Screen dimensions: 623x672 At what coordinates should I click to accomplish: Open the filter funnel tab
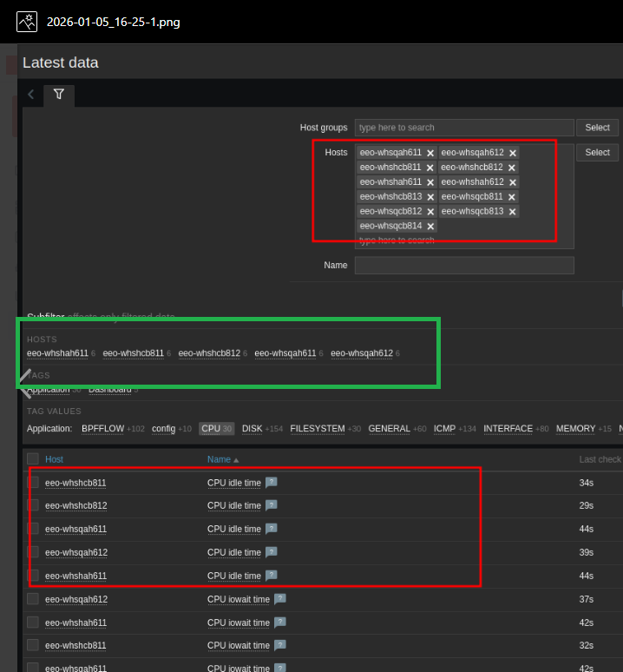click(x=59, y=95)
